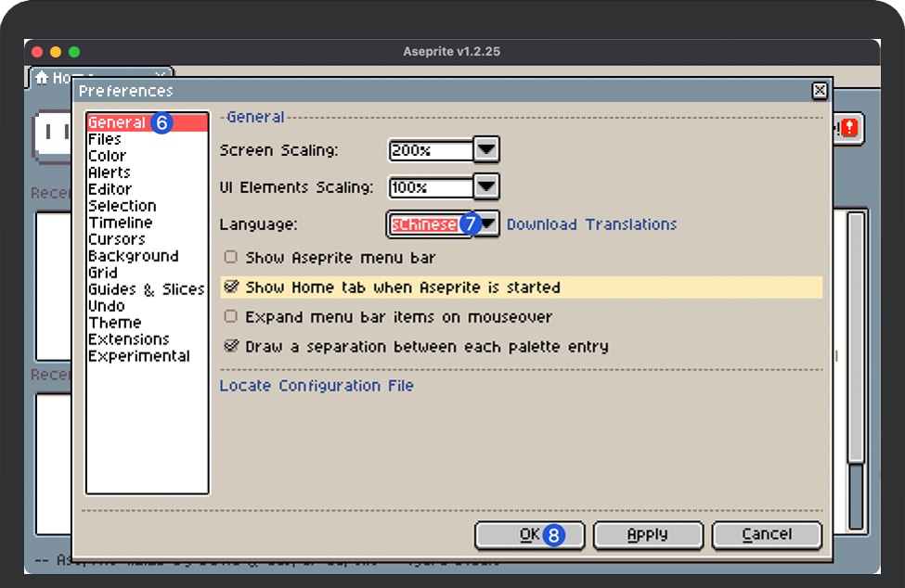
Task: Select General in the preferences section list
Action: coord(147,122)
